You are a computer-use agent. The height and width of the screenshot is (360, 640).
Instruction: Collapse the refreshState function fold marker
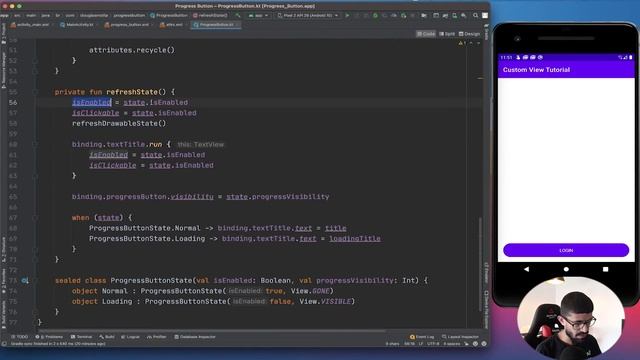click(x=36, y=92)
